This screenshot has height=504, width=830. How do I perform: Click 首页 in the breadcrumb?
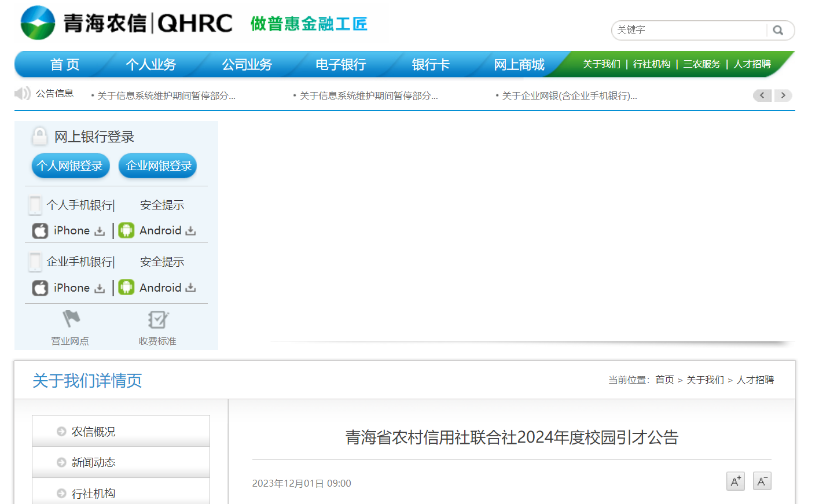click(664, 380)
